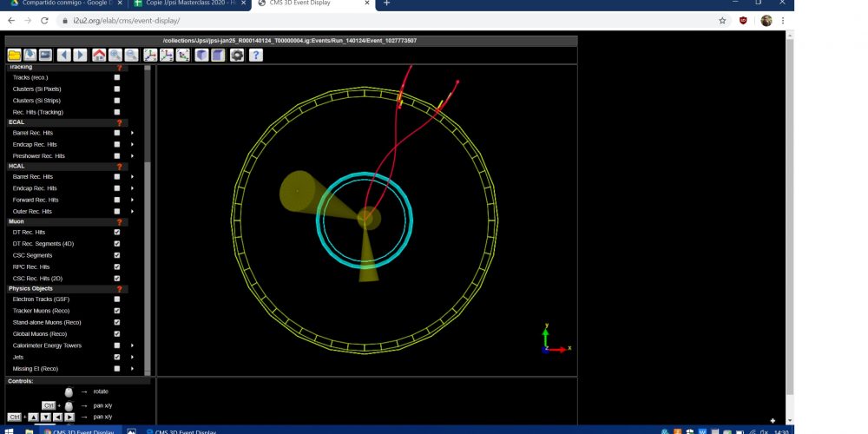This screenshot has height=434, width=868.
Task: Expand ECAL Barrel Rec. Hits arrow
Action: tap(132, 133)
